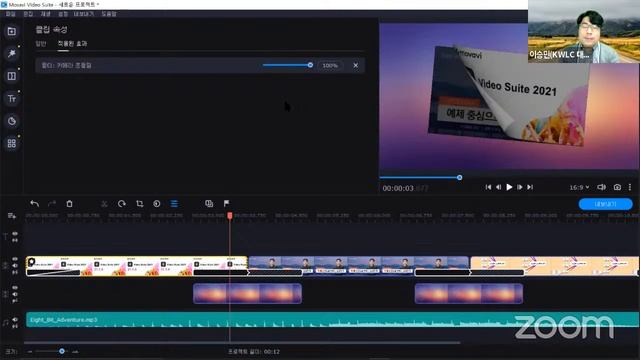The height and width of the screenshot is (360, 640).
Task: Mute the main video track audio
Action: pyautogui.click(x=15, y=266)
